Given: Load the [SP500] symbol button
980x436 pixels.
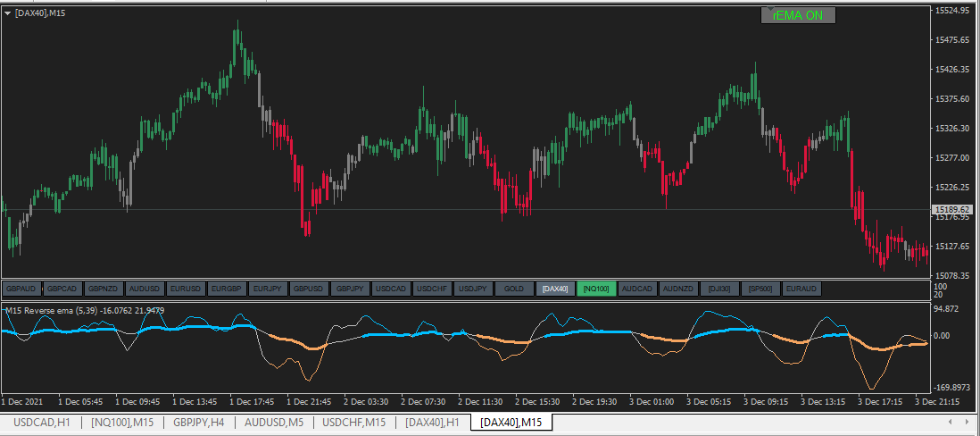Looking at the screenshot, I should click(x=760, y=289).
